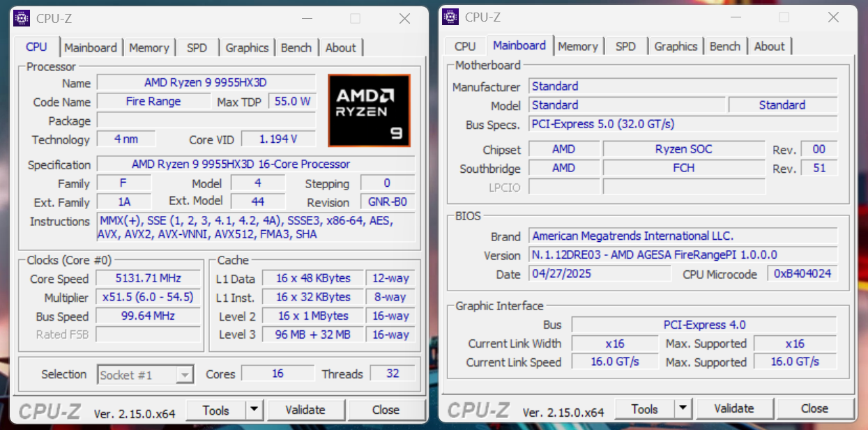This screenshot has width=868, height=430.
Task: Click Tools button in left window
Action: (216, 410)
